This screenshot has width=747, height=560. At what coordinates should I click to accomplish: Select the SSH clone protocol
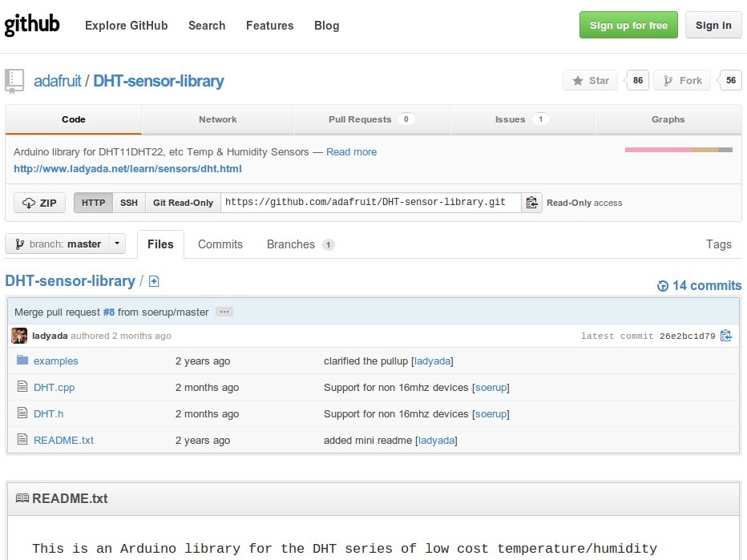pyautogui.click(x=128, y=203)
